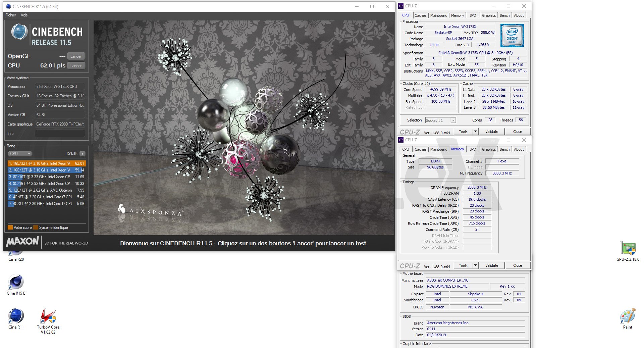The image size is (644, 348).
Task: Click the ROG DOMINUS EXTREME model field
Action: pos(457,287)
